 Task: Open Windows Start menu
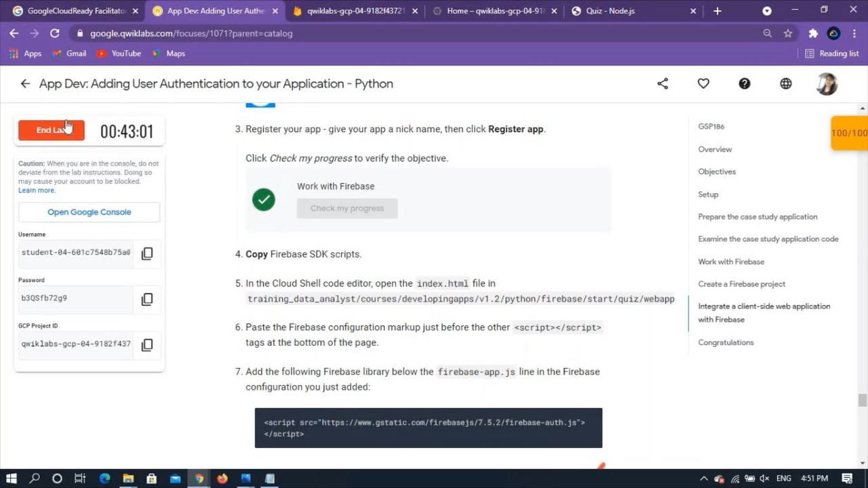[12, 479]
